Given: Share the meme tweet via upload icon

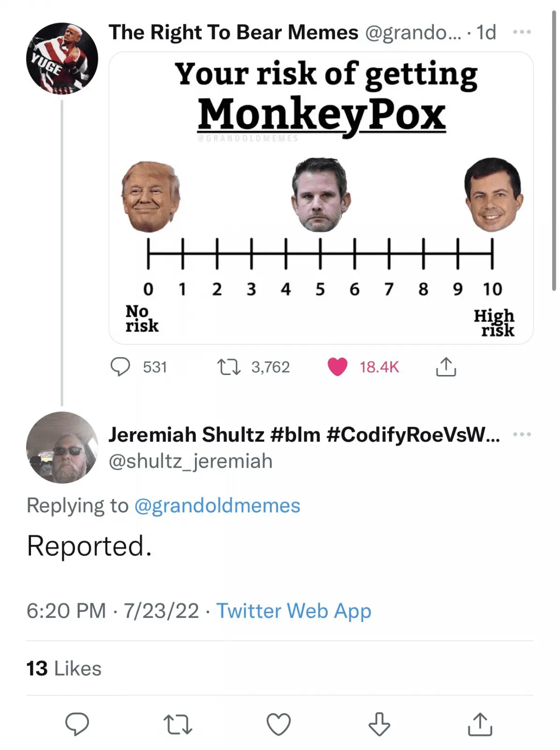Looking at the screenshot, I should point(446,367).
